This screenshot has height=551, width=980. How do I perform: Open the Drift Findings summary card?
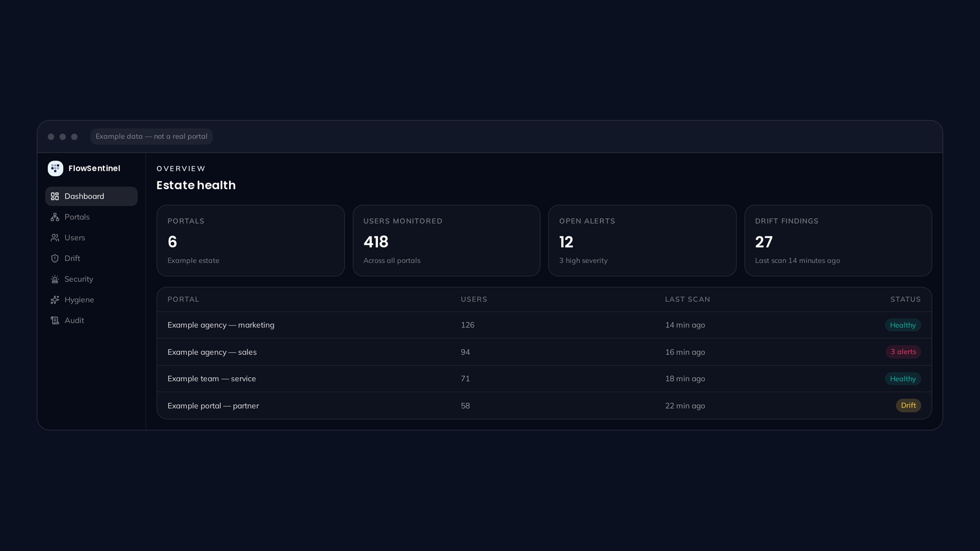838,241
